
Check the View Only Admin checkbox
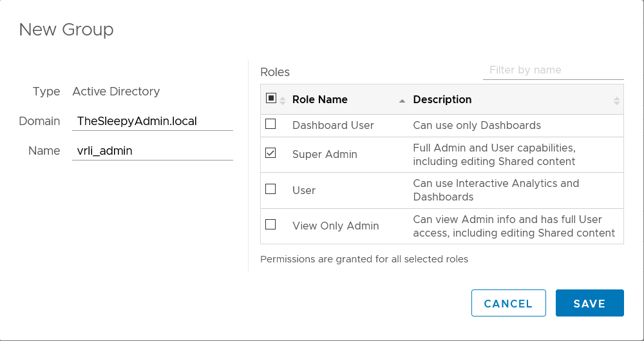pyautogui.click(x=270, y=224)
